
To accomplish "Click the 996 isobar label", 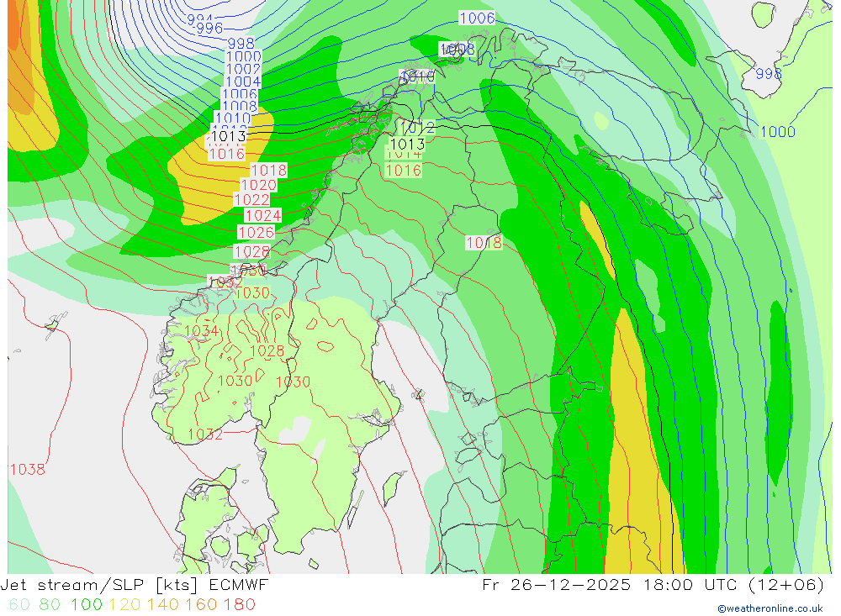I will tap(209, 28).
